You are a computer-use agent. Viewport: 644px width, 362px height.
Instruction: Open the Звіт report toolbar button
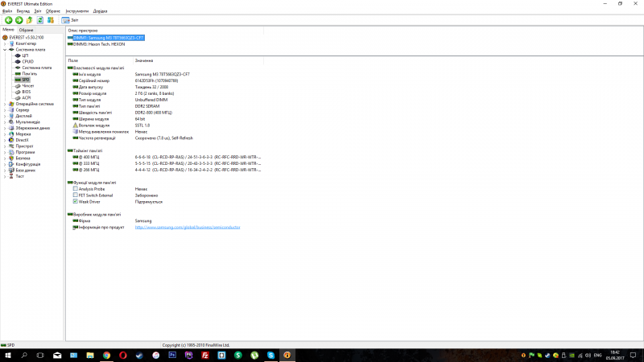pyautogui.click(x=70, y=20)
